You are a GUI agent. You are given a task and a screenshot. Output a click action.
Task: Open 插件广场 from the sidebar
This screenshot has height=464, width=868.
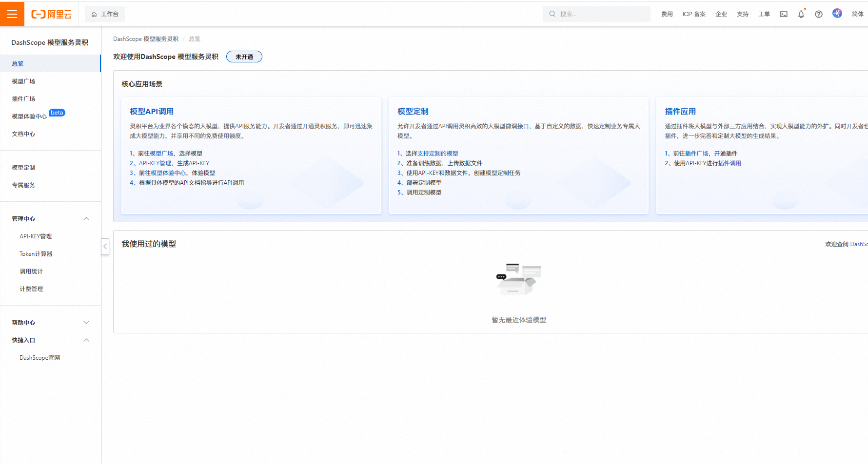click(23, 99)
